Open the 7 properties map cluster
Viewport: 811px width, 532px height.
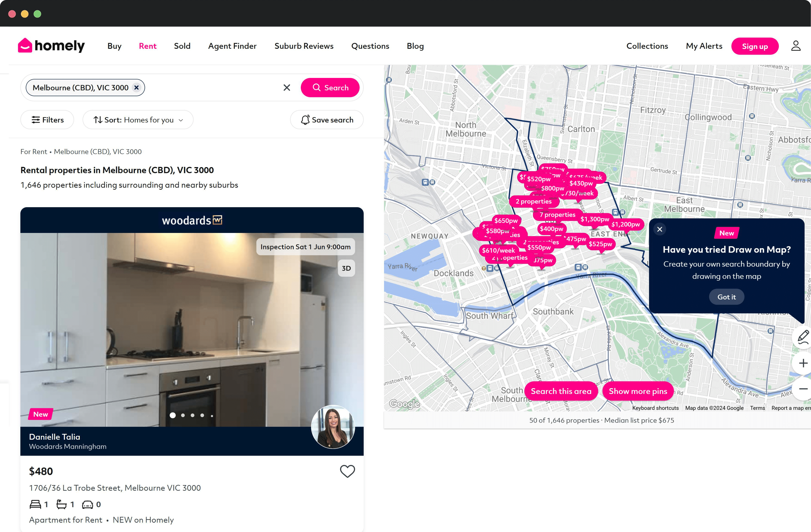[557, 214]
